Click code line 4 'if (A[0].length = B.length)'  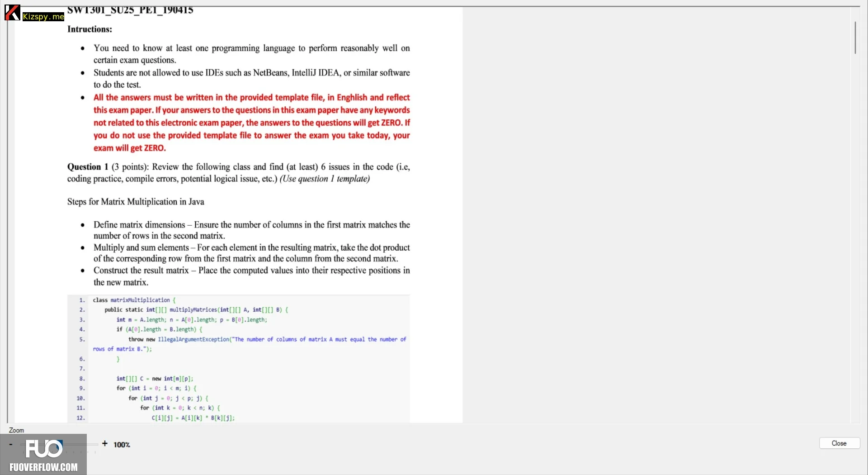tap(160, 329)
